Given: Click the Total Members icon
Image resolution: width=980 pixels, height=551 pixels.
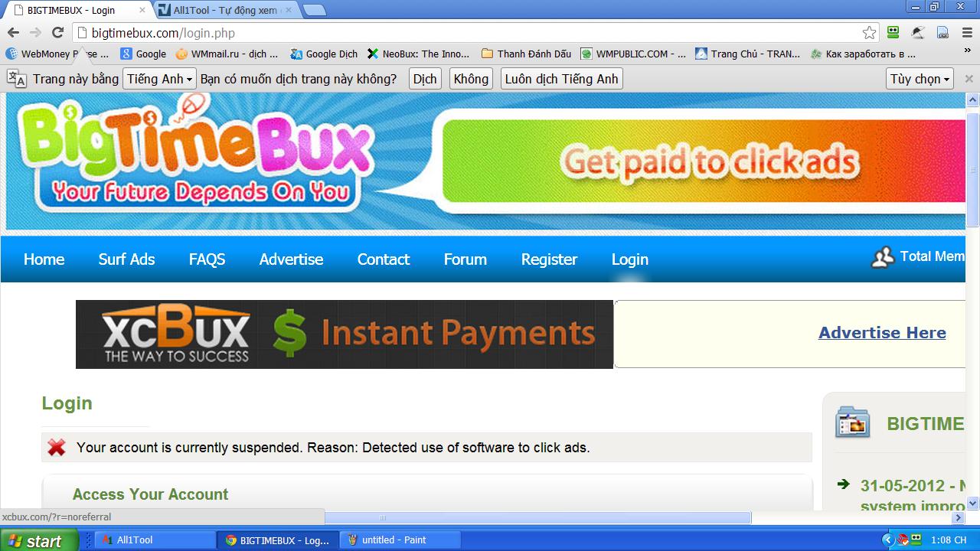Looking at the screenshot, I should [x=883, y=257].
